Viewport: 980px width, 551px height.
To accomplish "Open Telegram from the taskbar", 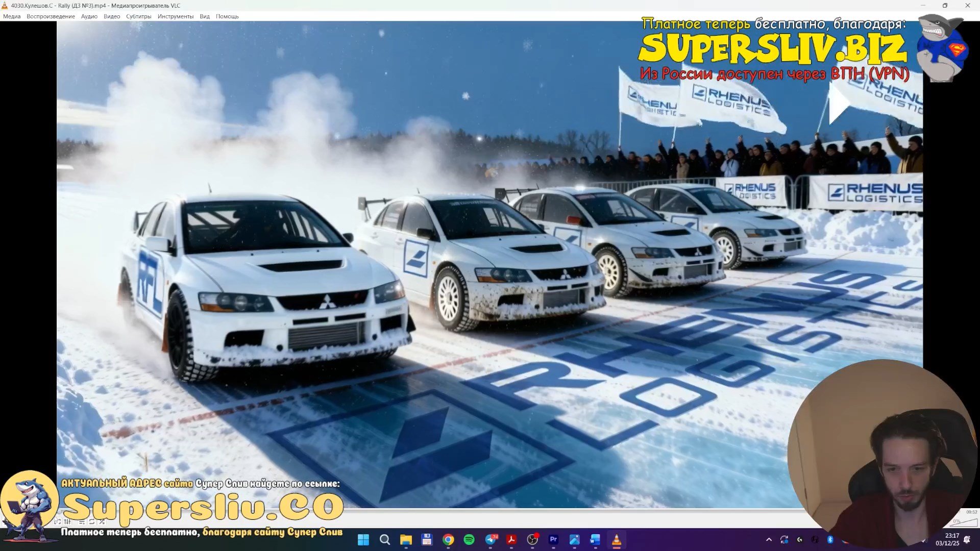I will click(x=491, y=540).
